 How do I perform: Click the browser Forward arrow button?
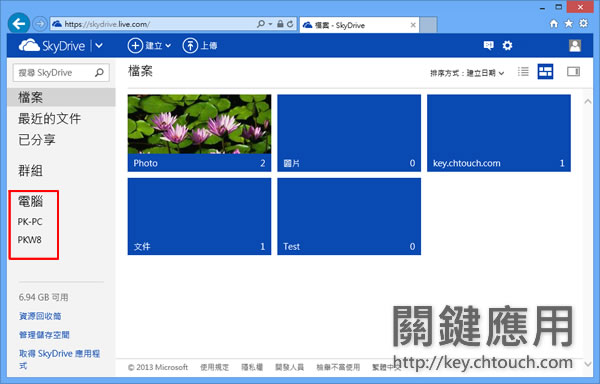(x=39, y=24)
